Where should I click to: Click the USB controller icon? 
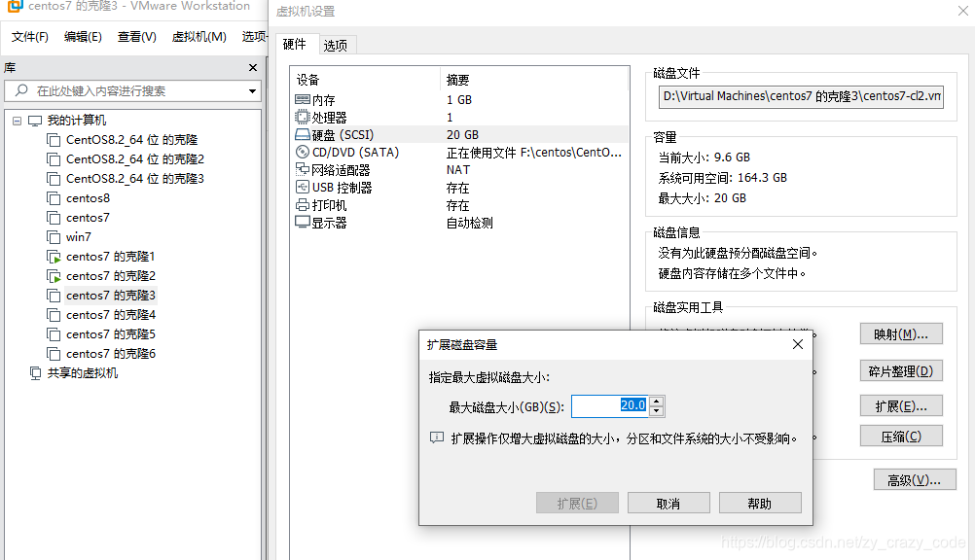pyautogui.click(x=303, y=187)
